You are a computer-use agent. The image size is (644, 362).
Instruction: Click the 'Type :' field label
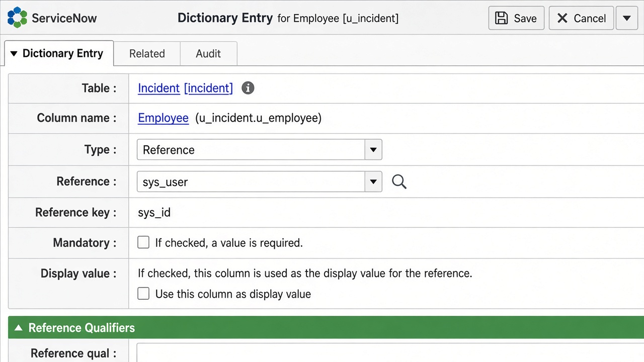tap(101, 149)
